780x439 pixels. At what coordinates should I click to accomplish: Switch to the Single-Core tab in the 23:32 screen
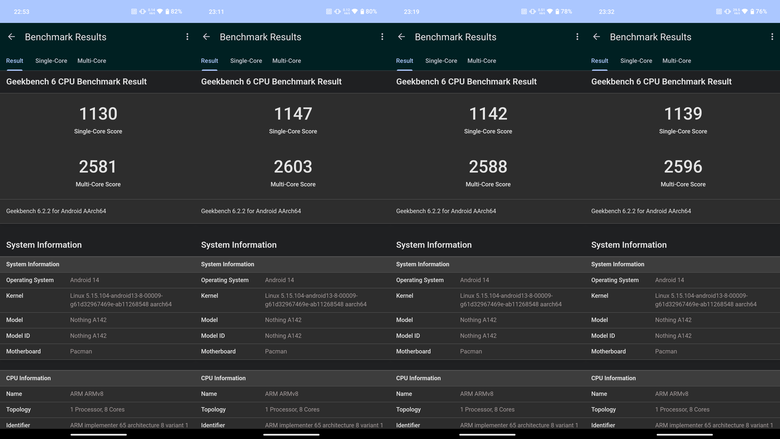(636, 61)
